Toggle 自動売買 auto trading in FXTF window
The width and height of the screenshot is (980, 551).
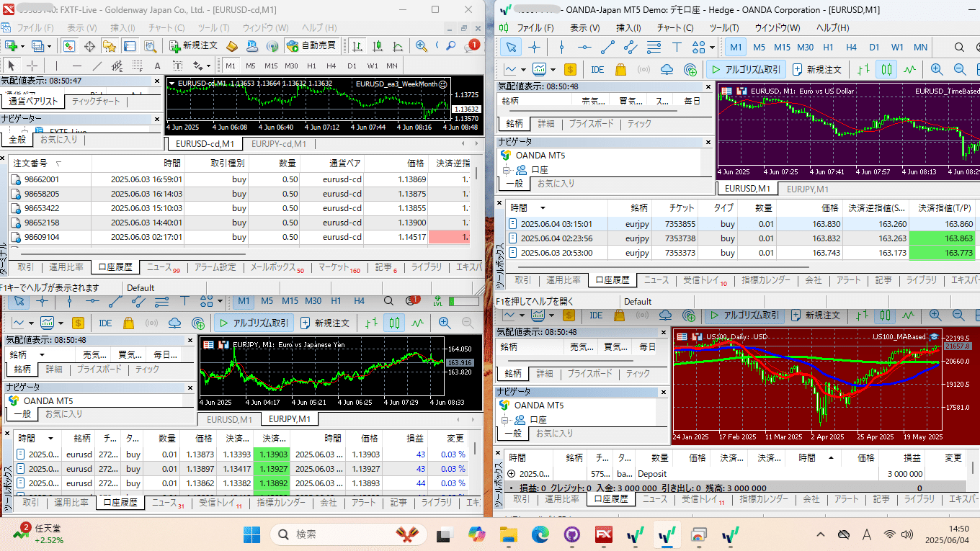click(x=312, y=45)
